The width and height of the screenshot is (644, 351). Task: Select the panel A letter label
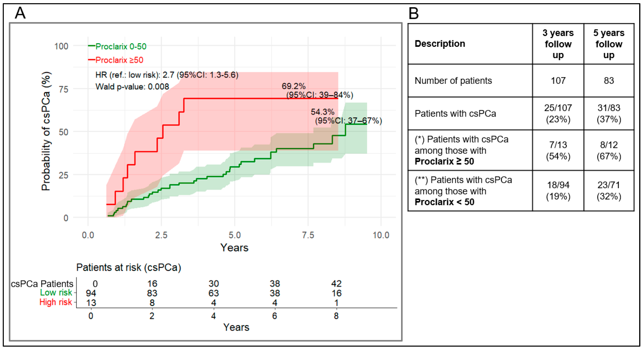point(20,13)
